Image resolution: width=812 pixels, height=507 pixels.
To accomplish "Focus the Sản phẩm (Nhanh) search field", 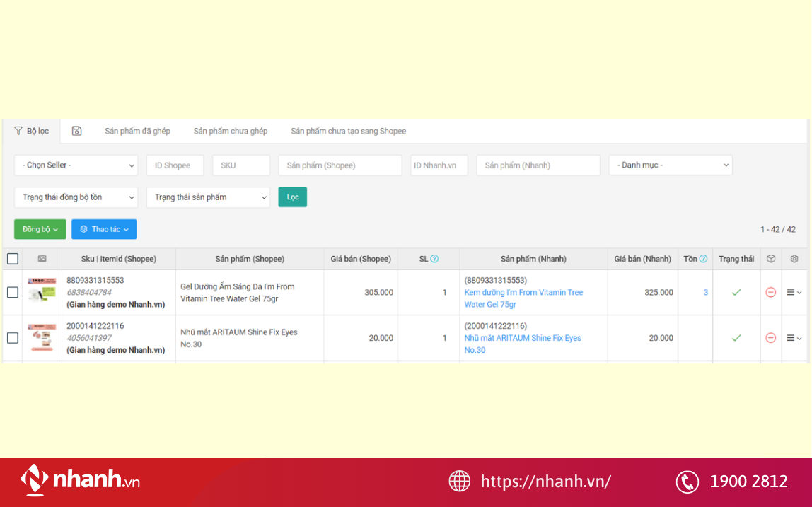I will pos(538,165).
